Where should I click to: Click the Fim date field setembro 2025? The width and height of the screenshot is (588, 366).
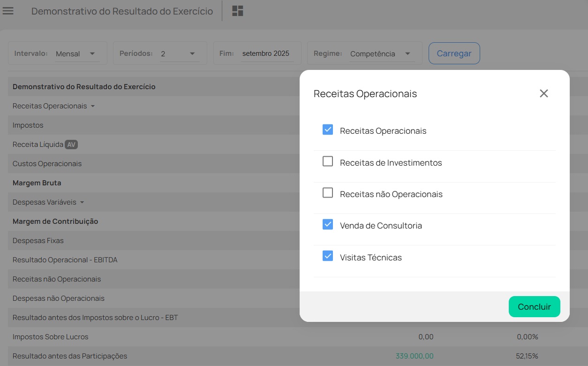[x=266, y=54]
